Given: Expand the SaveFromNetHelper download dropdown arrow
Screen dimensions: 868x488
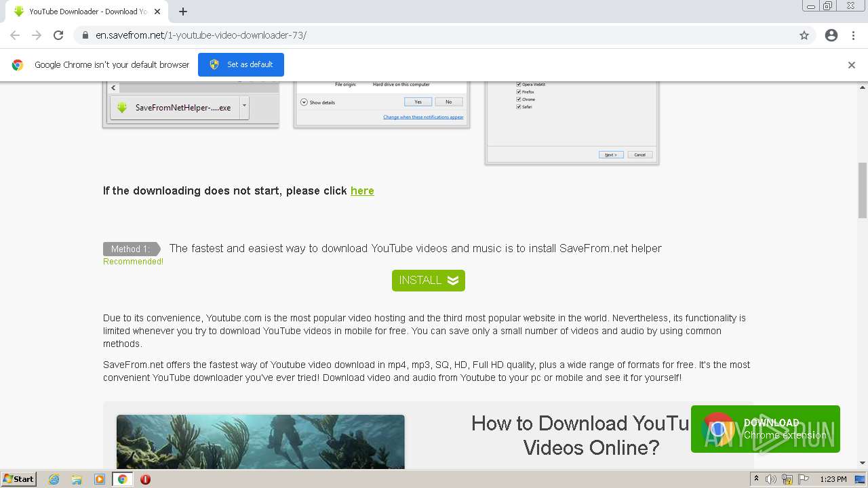Looking at the screenshot, I should click(244, 107).
